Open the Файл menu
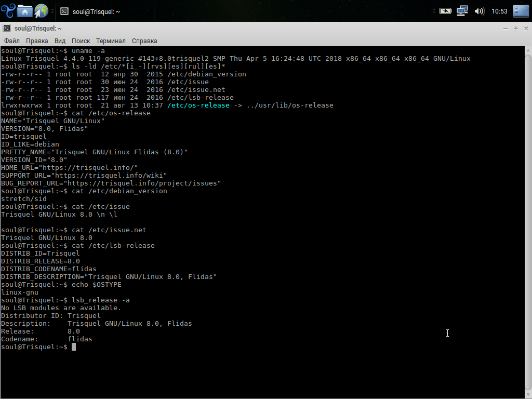Image resolution: width=532 pixels, height=399 pixels. click(12, 41)
